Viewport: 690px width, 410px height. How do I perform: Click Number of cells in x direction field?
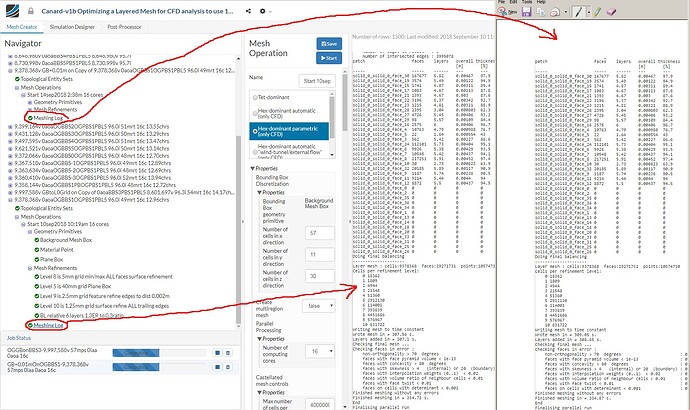point(320,233)
